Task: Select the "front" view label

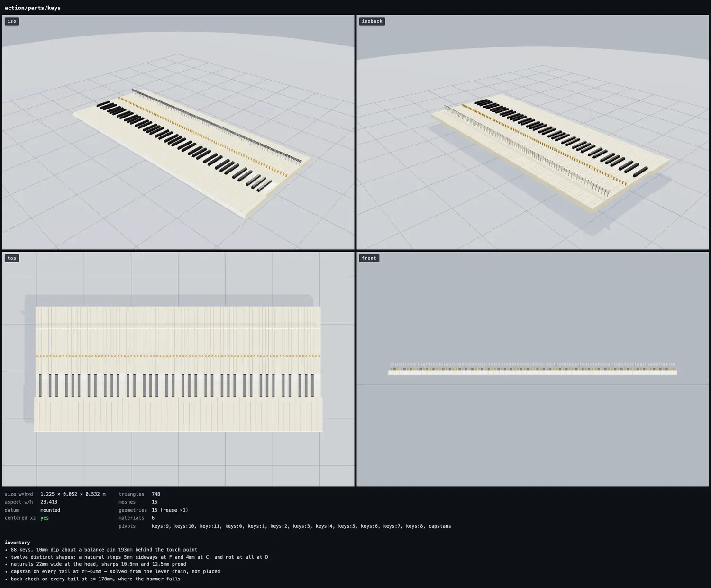Action: point(369,258)
